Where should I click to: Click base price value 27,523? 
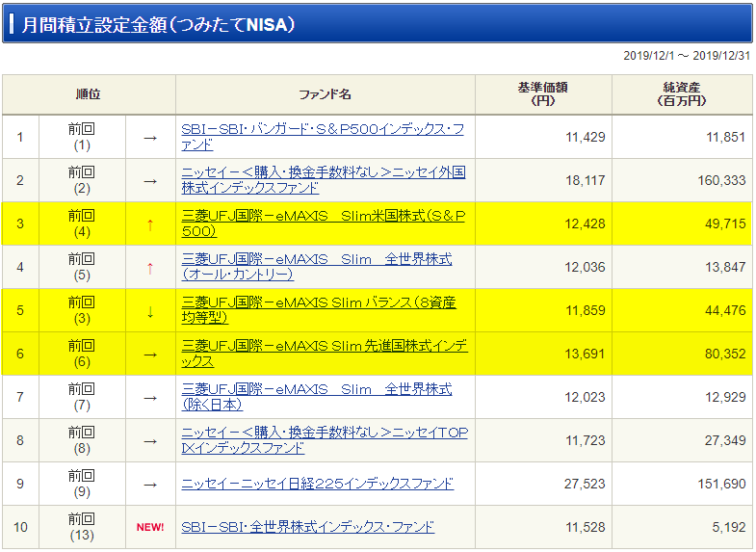click(586, 485)
